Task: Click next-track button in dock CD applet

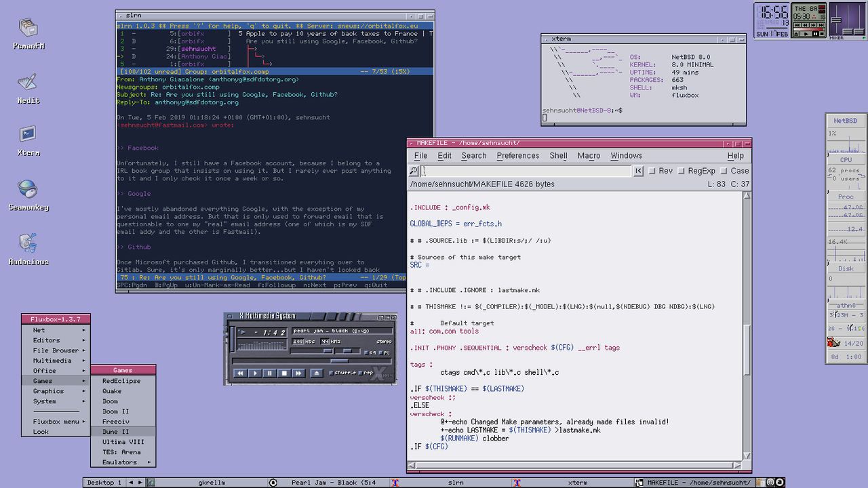Action: (x=822, y=25)
